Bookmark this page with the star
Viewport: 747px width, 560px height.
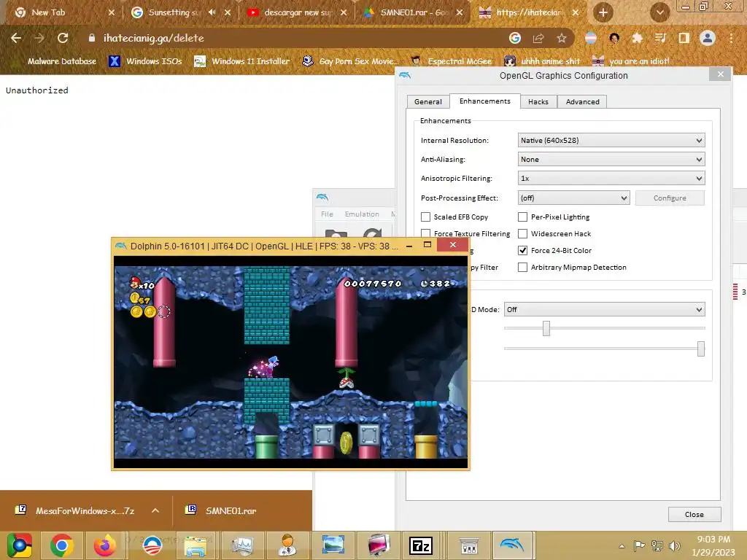click(x=562, y=38)
